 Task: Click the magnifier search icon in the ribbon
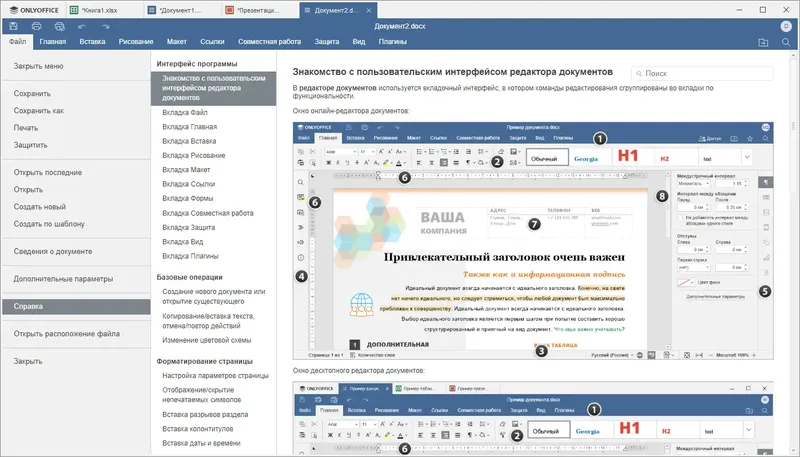click(x=786, y=42)
